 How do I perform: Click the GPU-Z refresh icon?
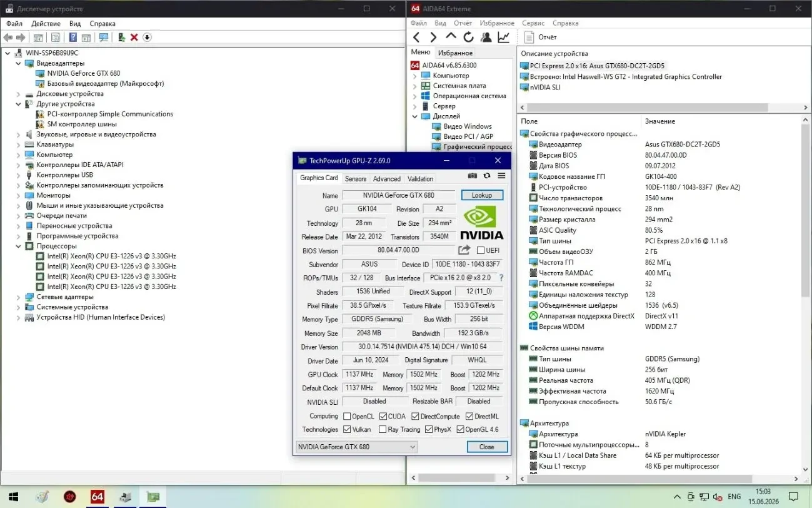click(x=487, y=176)
